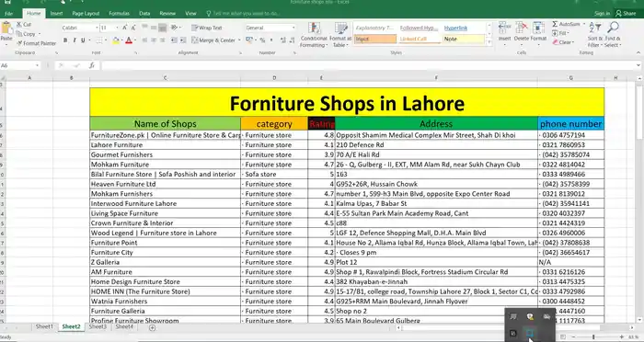Apply comma style format
This screenshot has height=342, width=644.
point(270,40)
